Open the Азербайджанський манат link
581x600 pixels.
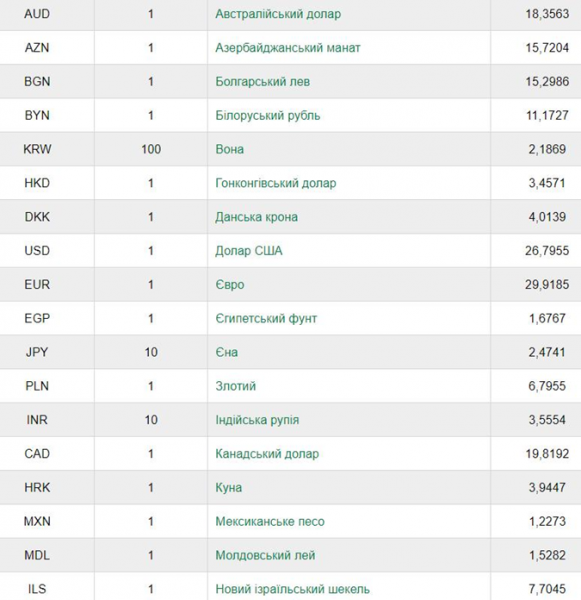(287, 48)
